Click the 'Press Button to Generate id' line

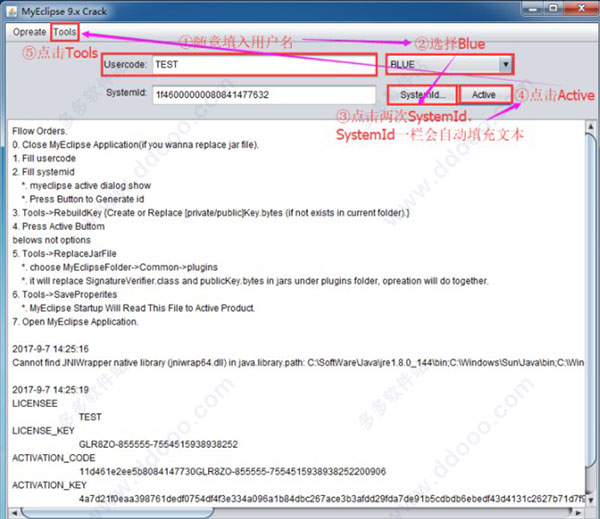point(83,199)
